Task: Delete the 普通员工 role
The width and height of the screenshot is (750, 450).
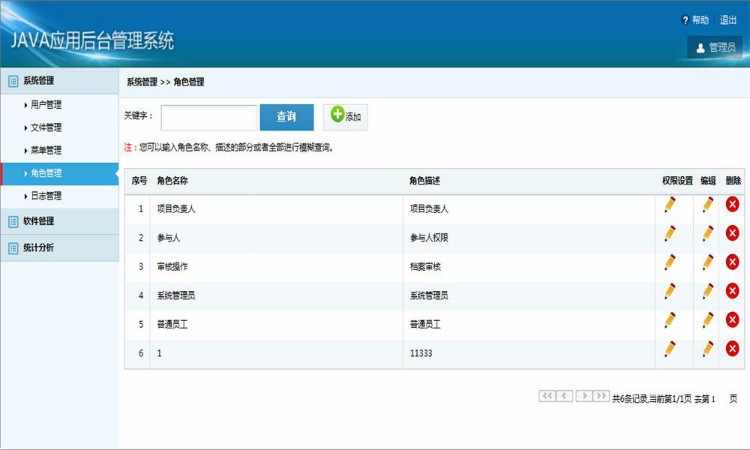Action: point(732,319)
